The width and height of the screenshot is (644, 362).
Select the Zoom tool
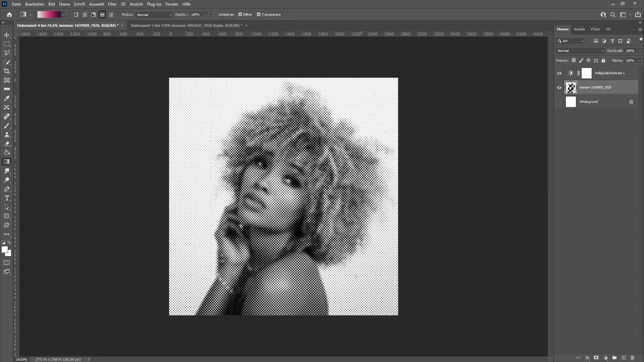click(6, 180)
